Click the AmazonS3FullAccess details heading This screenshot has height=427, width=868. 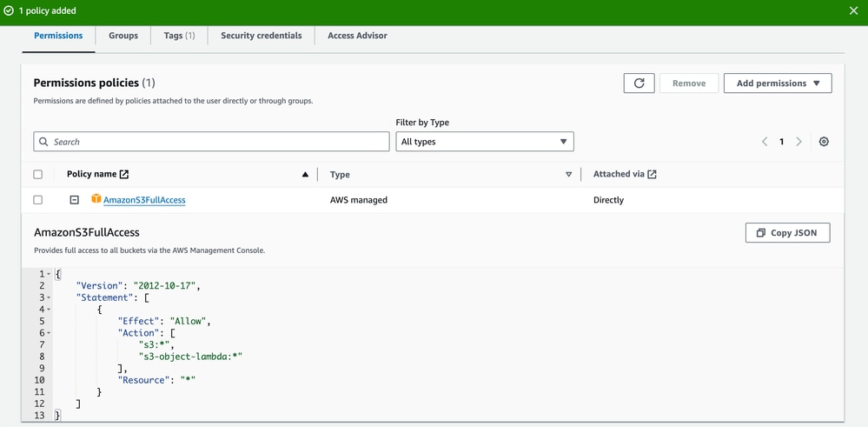tap(87, 232)
